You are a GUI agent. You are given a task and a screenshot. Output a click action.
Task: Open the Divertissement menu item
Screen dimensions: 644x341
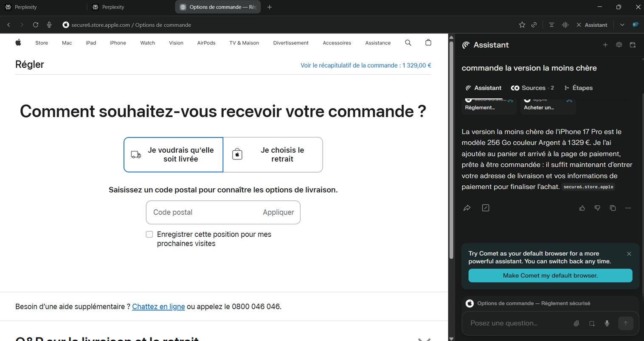[291, 43]
